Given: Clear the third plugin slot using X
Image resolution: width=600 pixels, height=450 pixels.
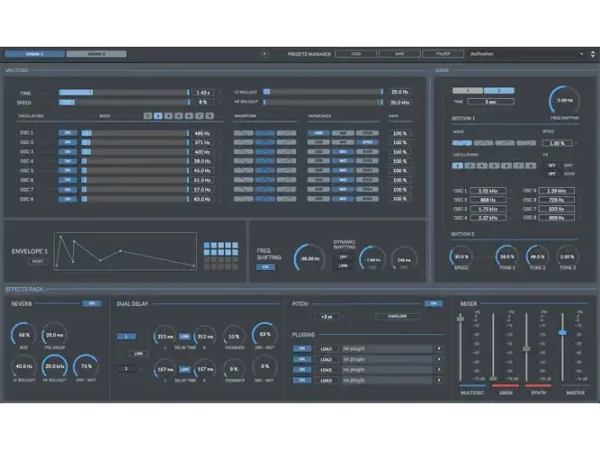Looking at the screenshot, I should (439, 370).
